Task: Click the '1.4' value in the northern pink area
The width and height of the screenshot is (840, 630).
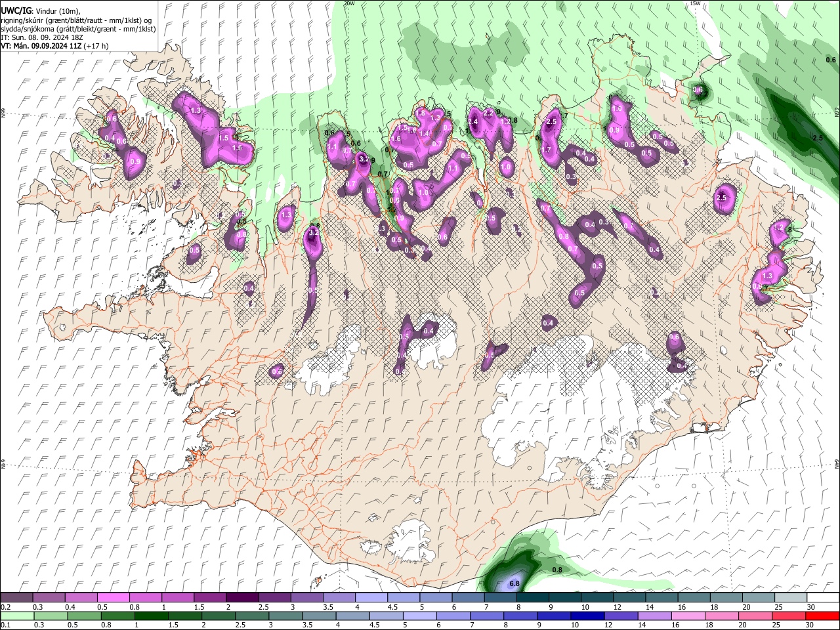Action: point(425,133)
